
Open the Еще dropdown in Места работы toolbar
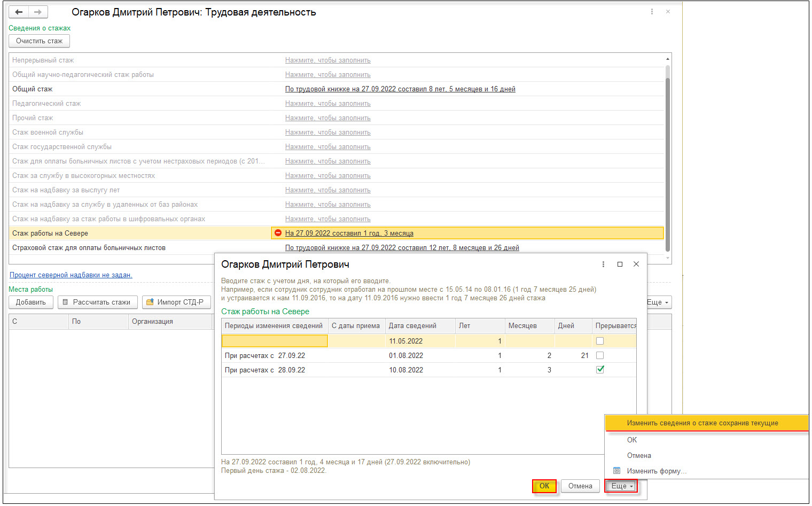(658, 302)
